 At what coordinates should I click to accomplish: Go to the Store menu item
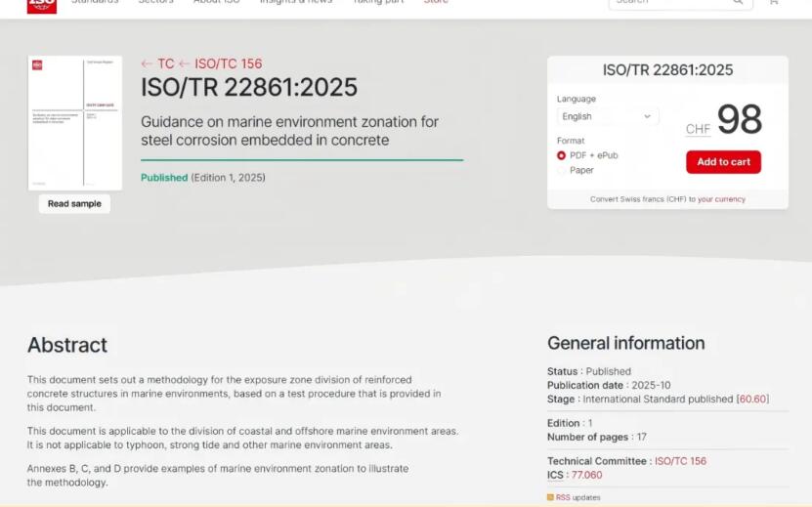pyautogui.click(x=436, y=3)
